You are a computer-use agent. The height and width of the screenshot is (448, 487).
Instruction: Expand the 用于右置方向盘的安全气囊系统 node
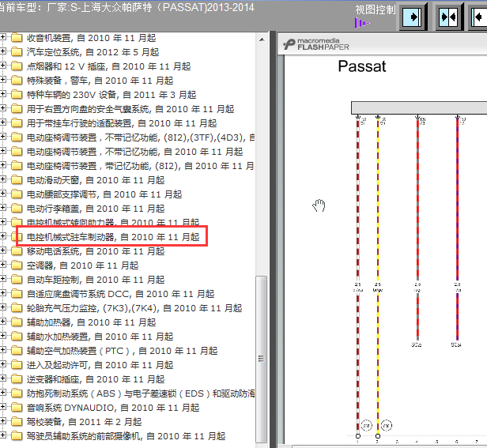[2, 109]
